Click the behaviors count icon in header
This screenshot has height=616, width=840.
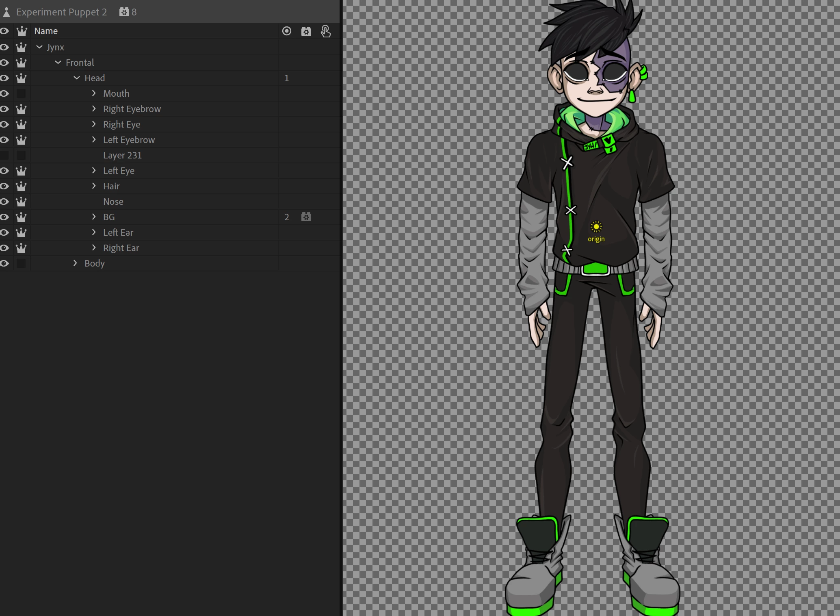click(124, 12)
